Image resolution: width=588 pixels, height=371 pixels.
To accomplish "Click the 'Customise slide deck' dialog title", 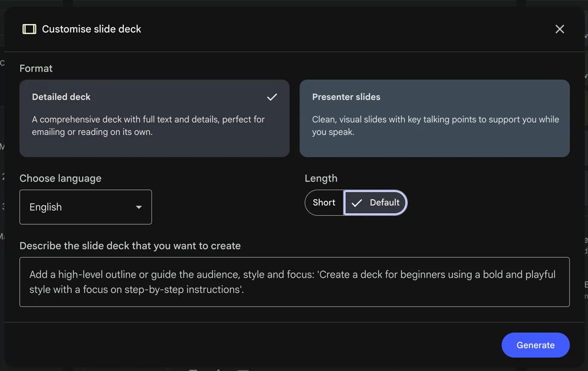I will click(x=92, y=29).
